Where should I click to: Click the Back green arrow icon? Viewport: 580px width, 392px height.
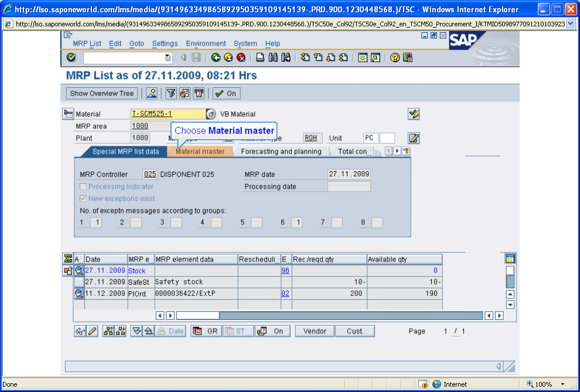pos(216,57)
